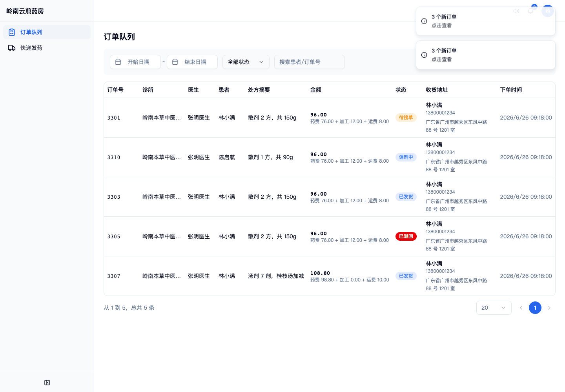Open the 全部状态 status filter dropdown
The image size is (565, 392).
point(246,62)
